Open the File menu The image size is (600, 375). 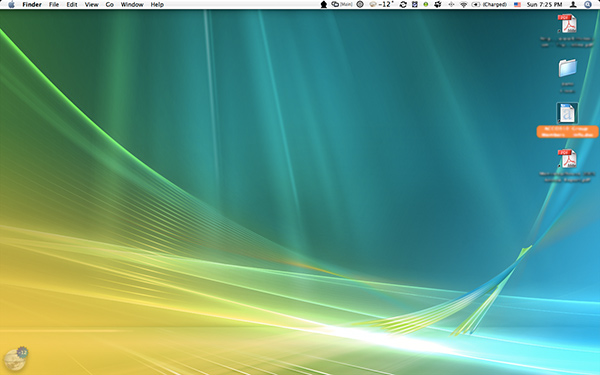(54, 5)
